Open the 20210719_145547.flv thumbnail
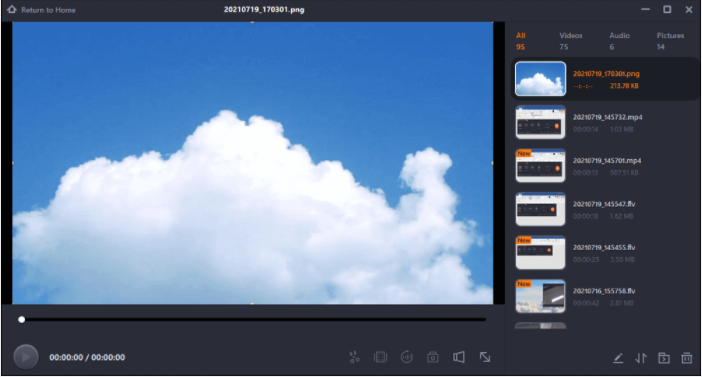 (540, 209)
